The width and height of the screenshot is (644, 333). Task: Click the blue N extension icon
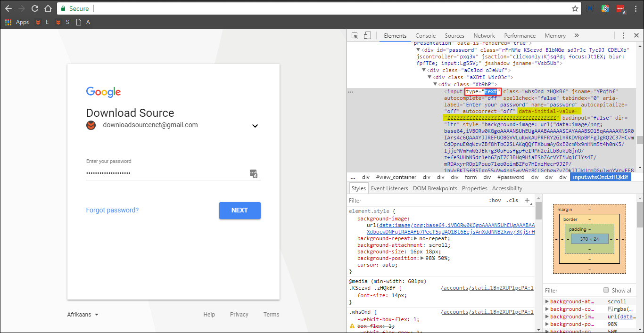tap(591, 8)
